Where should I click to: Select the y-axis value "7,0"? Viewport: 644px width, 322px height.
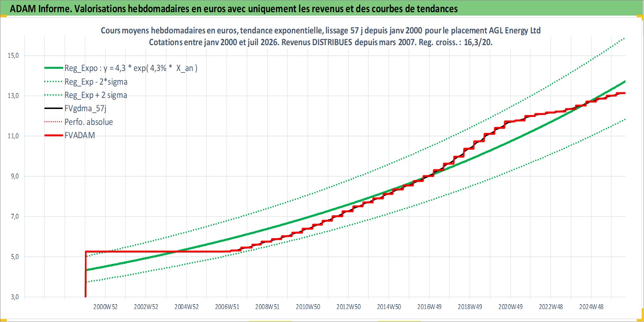tap(15, 216)
